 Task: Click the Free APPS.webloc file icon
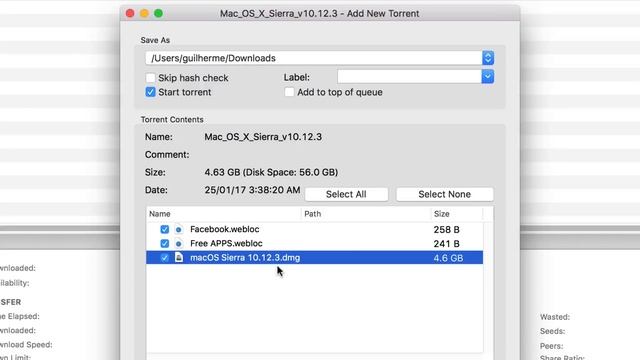coord(178,244)
